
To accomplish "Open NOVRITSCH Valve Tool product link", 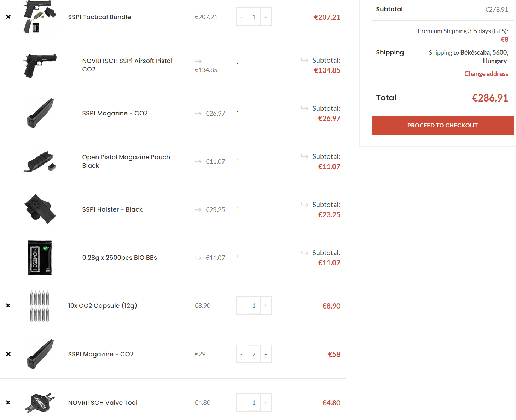I will click(x=103, y=403).
